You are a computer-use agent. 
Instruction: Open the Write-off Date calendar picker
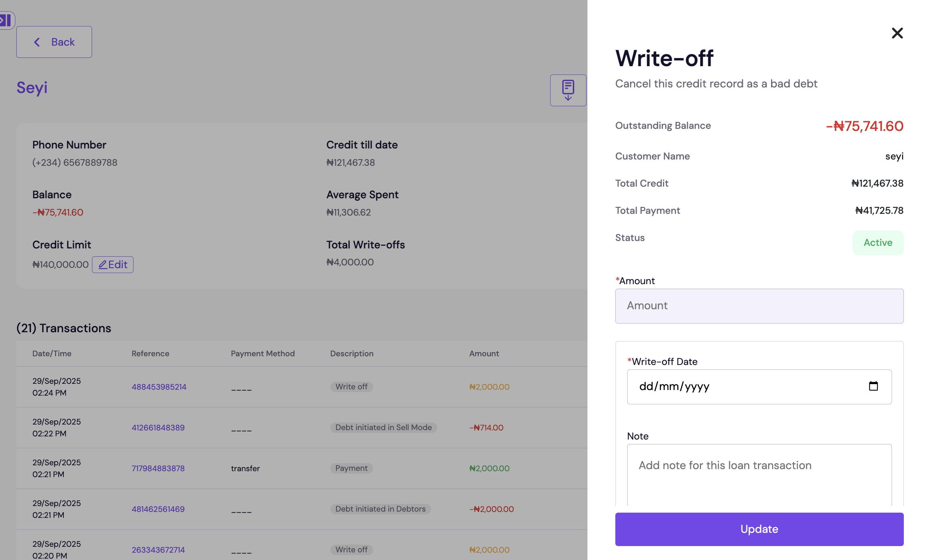(x=873, y=386)
